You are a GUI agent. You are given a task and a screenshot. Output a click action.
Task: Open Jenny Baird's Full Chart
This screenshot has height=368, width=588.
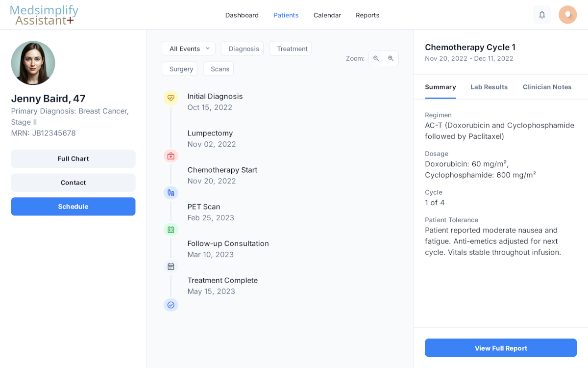[x=73, y=158]
